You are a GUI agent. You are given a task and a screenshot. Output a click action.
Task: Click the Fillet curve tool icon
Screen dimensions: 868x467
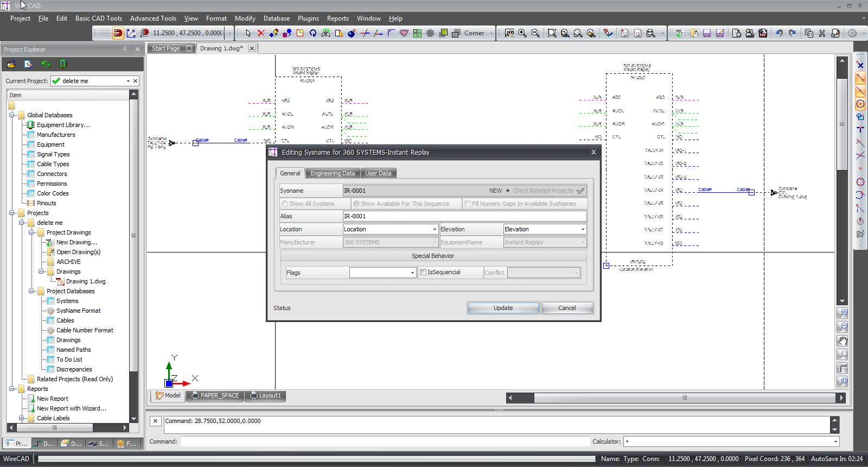[391, 33]
